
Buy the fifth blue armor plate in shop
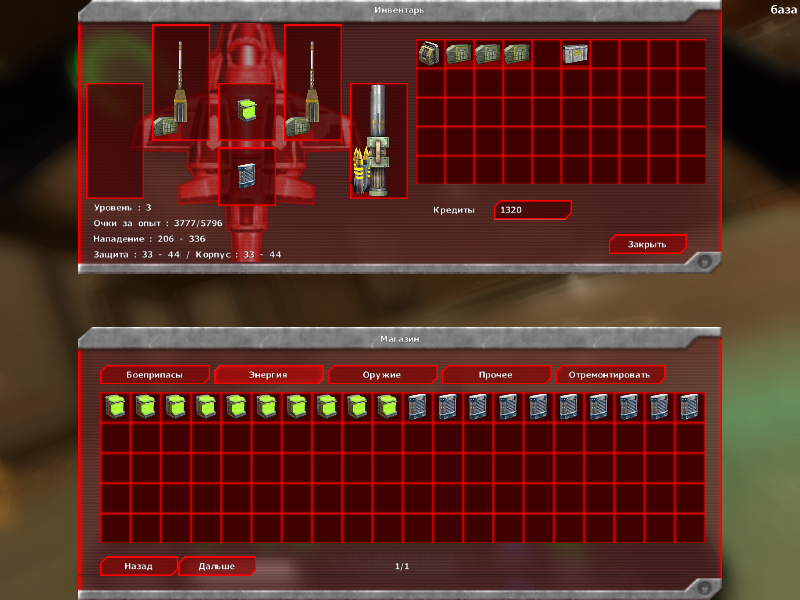(x=538, y=407)
